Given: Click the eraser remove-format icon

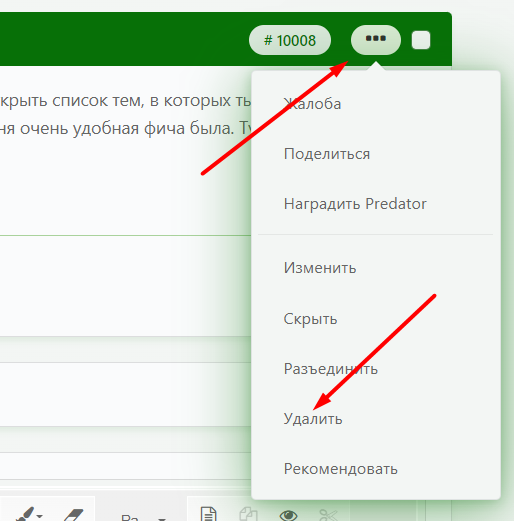Looking at the screenshot, I should [x=73, y=515].
